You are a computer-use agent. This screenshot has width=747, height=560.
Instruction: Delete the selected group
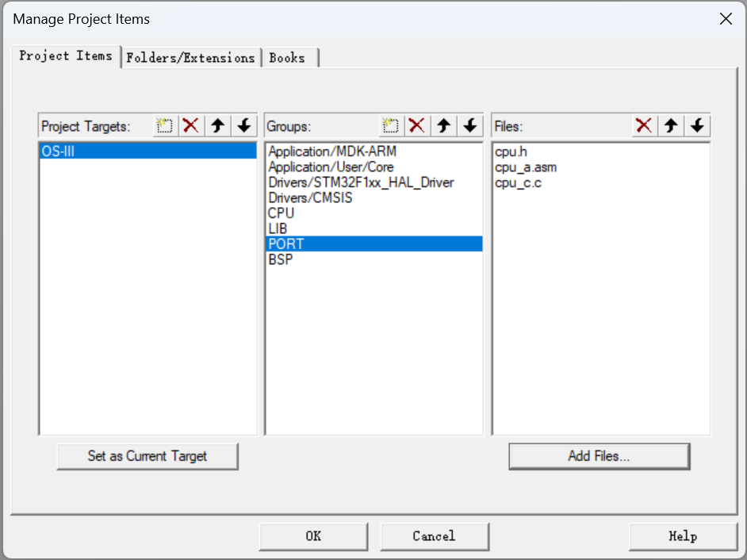click(417, 126)
